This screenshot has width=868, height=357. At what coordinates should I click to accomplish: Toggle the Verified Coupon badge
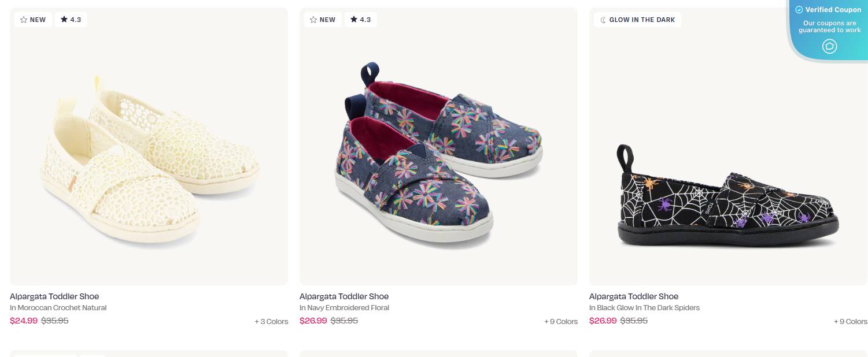click(830, 10)
